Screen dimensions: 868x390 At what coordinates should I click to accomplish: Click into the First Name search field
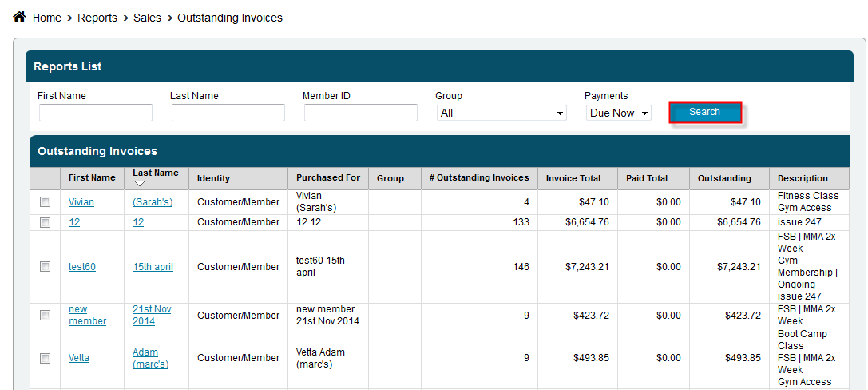tap(95, 113)
